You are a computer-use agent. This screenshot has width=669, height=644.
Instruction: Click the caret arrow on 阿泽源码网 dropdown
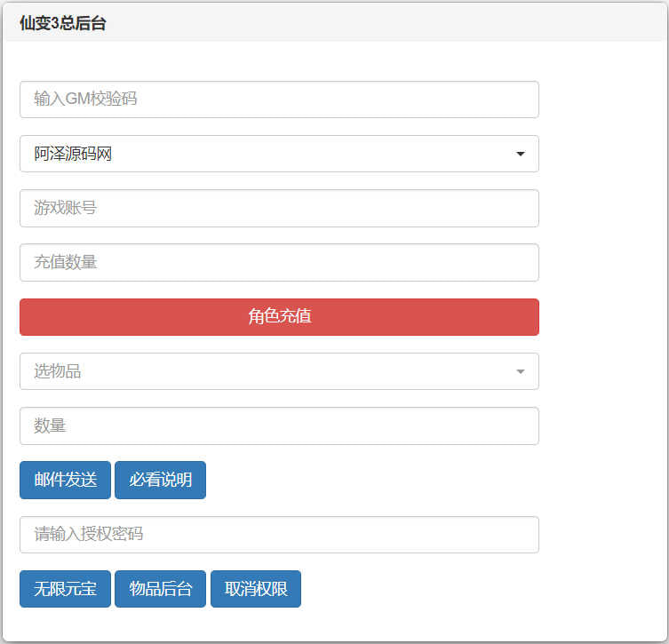point(521,155)
